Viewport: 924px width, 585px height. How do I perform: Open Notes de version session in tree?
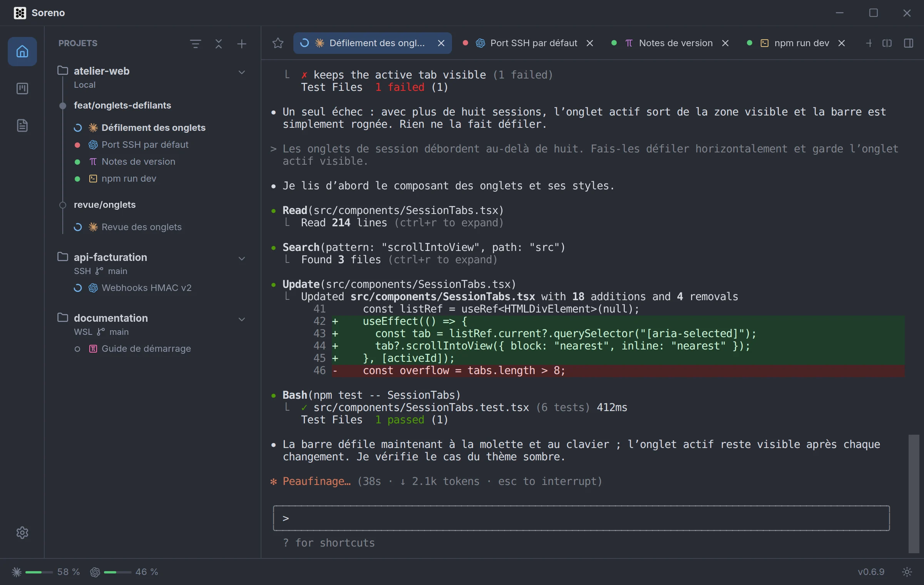138,162
